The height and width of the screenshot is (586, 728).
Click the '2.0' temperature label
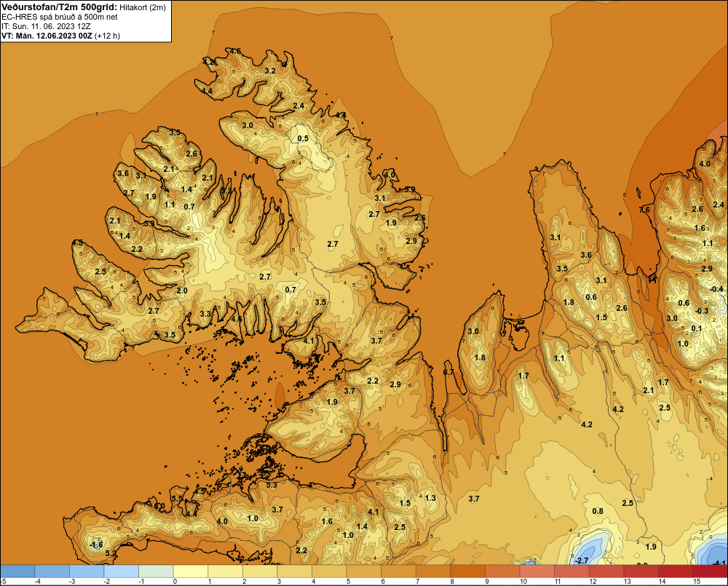tap(182, 290)
